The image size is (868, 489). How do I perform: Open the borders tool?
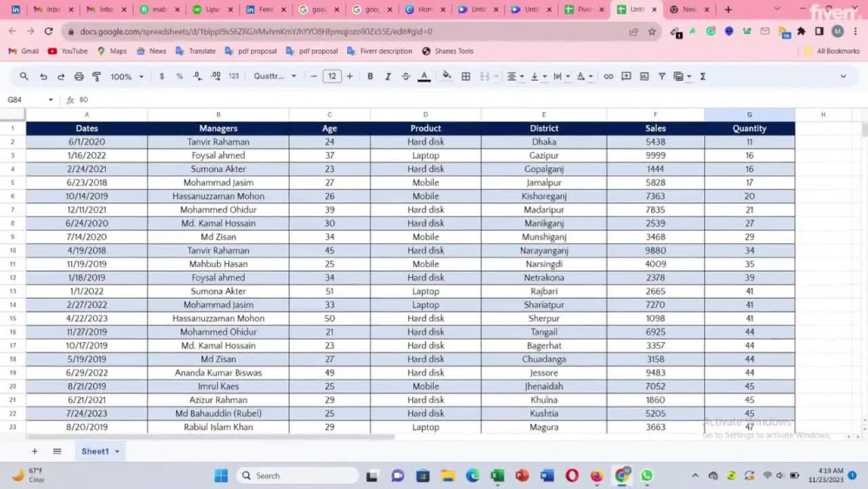coord(466,76)
